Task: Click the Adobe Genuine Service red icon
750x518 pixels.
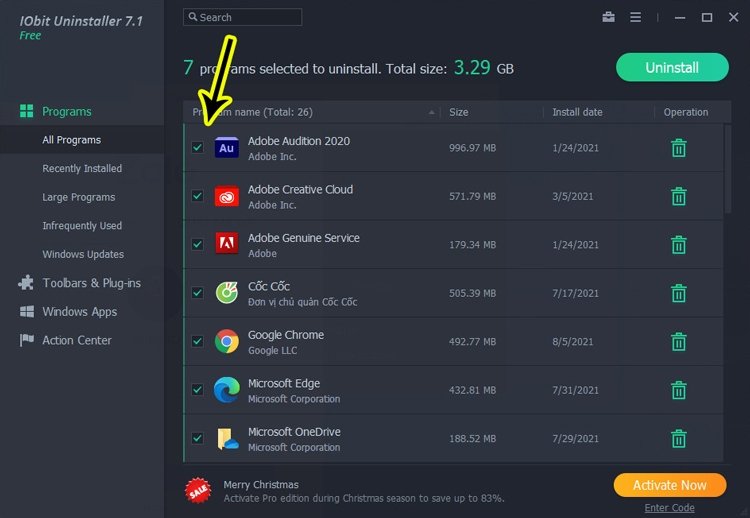Action: point(227,244)
